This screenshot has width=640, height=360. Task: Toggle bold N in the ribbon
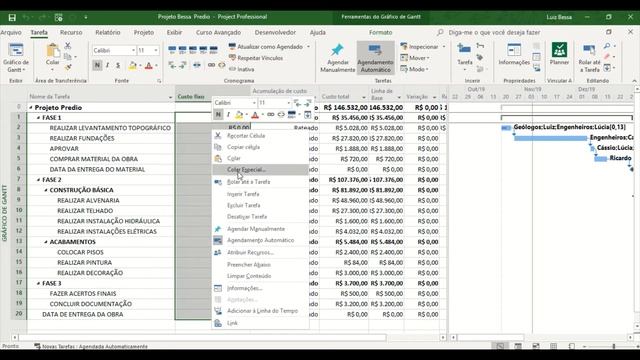click(97, 65)
